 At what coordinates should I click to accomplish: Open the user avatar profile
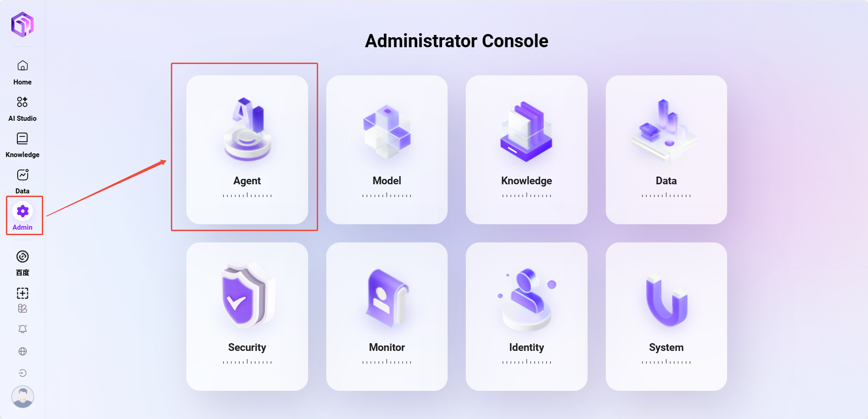click(22, 396)
